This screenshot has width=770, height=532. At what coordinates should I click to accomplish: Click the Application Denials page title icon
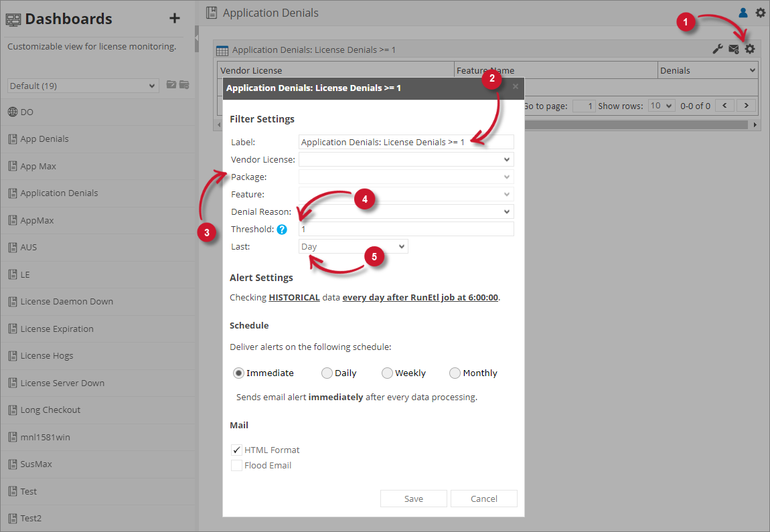point(212,13)
